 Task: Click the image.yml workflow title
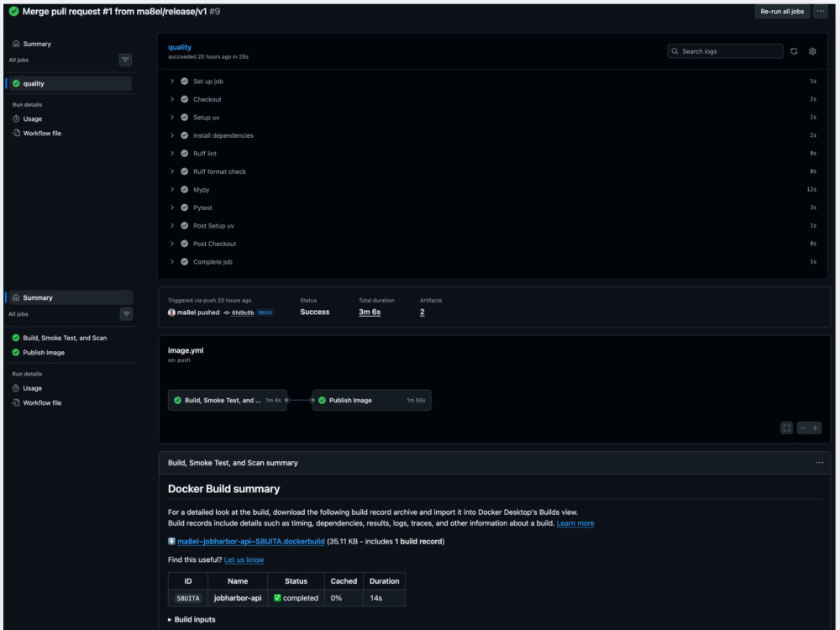tap(186, 351)
